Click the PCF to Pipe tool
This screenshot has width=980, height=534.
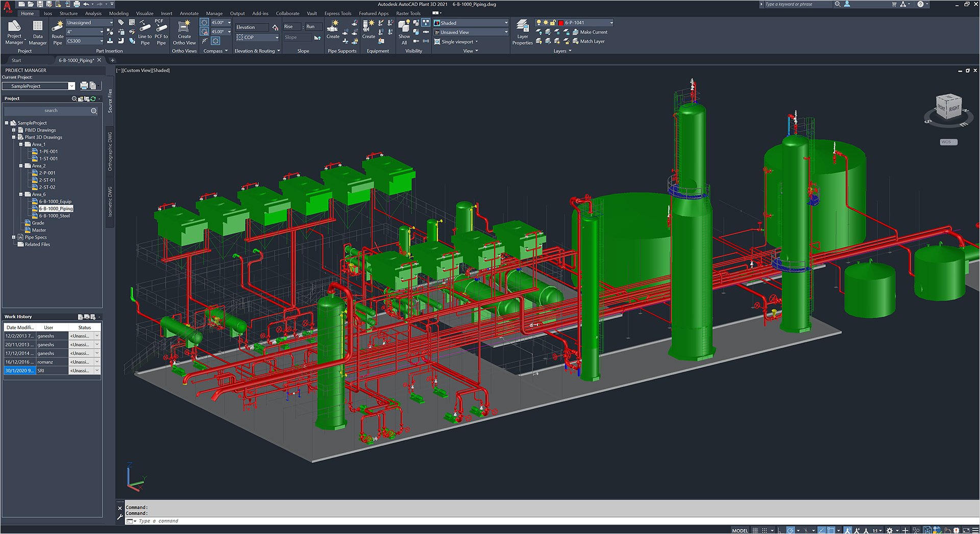pos(161,32)
